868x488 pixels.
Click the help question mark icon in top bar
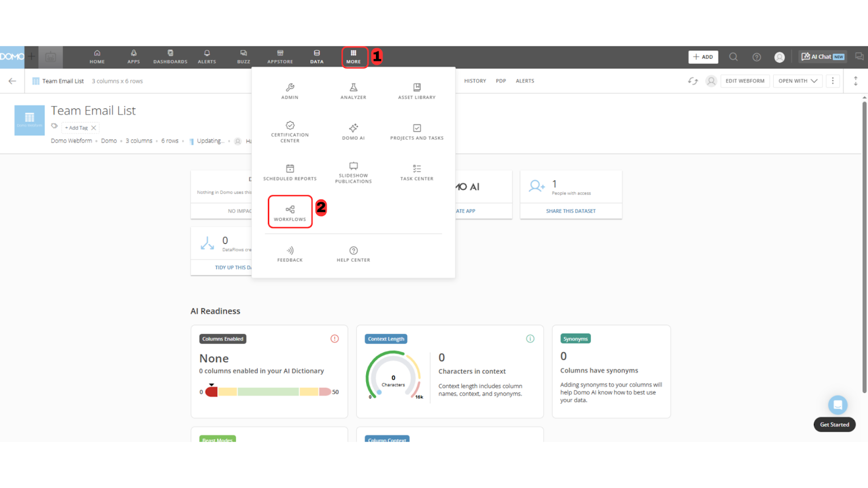(757, 57)
